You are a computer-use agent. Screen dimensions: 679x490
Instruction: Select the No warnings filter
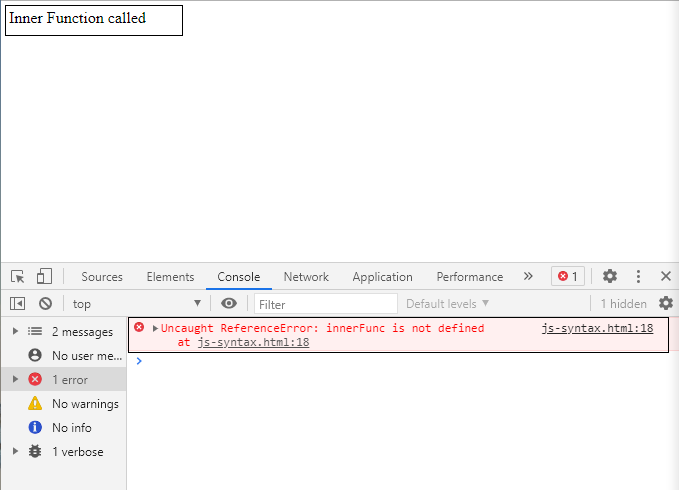85,404
